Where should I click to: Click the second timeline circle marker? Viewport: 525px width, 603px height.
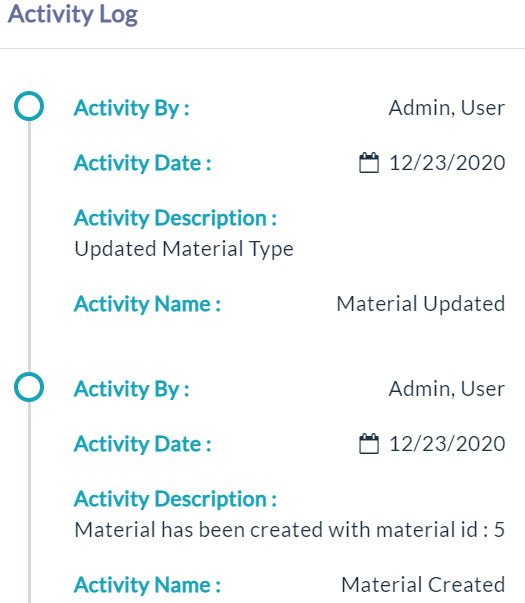pos(29,387)
